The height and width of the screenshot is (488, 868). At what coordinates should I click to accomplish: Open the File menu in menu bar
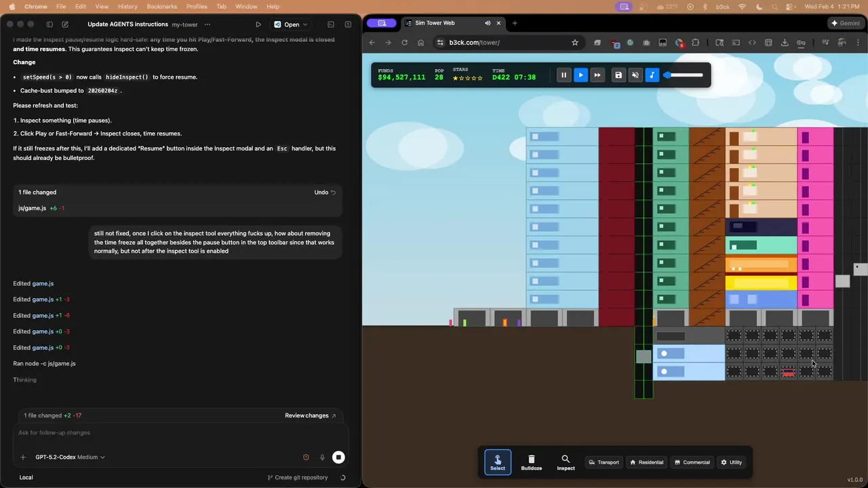[61, 6]
